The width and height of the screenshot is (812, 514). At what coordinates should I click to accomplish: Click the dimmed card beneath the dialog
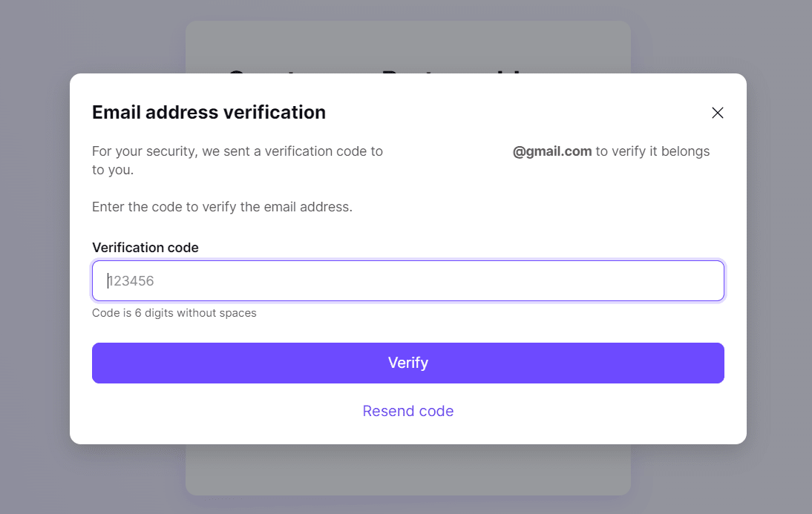(407, 471)
